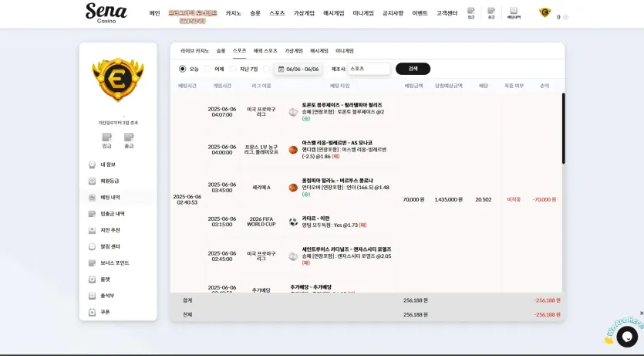Switch to the 해시게임 history tab

pos(319,51)
